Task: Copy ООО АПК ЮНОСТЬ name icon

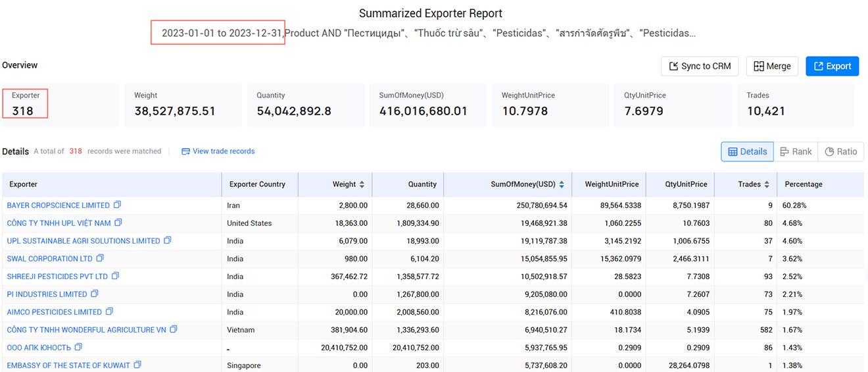Action: coord(78,347)
